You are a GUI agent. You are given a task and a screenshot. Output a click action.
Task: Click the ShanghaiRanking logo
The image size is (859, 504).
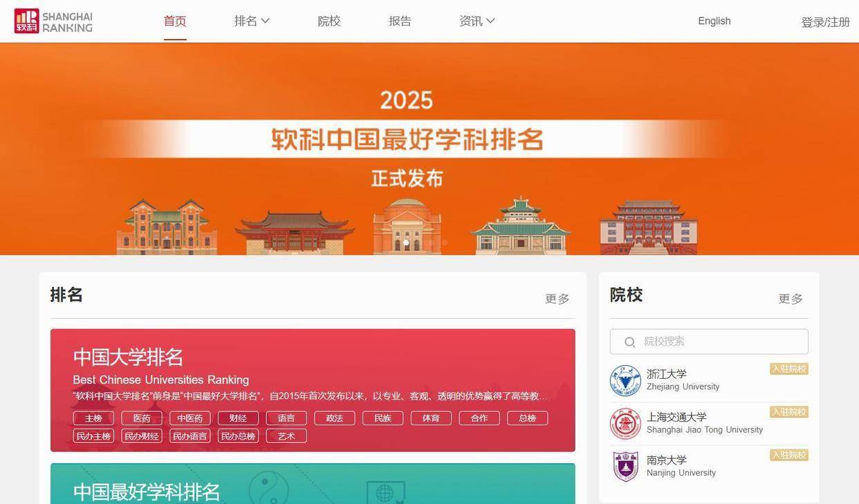(53, 21)
